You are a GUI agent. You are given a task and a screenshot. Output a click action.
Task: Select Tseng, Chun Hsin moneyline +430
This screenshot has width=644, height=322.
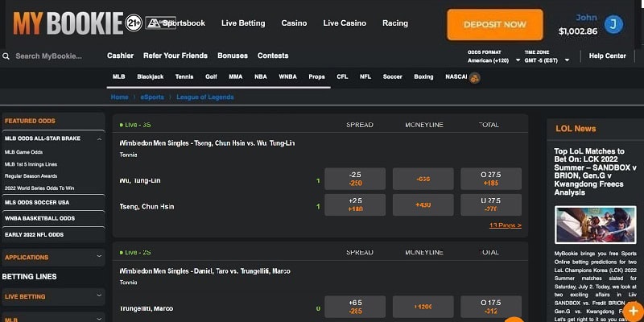423,205
